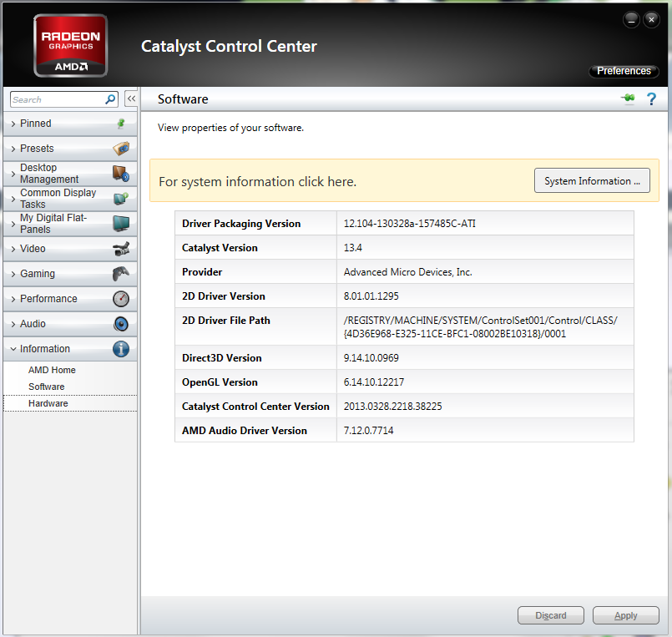This screenshot has width=672, height=637.
Task: Click the Software page heading
Action: point(183,99)
